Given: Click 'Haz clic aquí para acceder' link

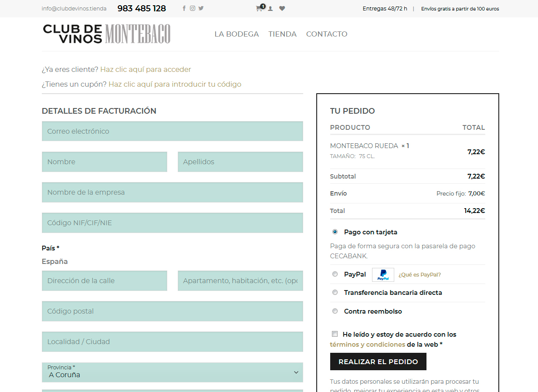Looking at the screenshot, I should [145, 70].
